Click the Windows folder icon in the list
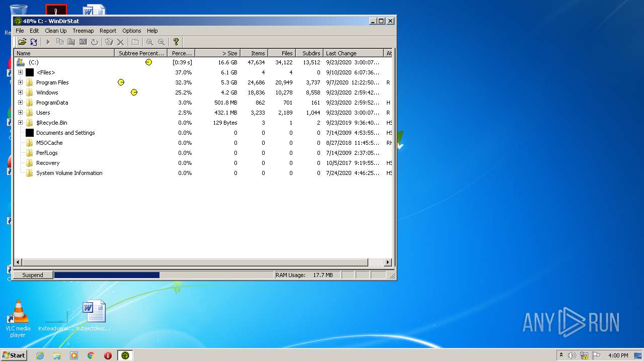This screenshot has height=362, width=644. point(30,93)
